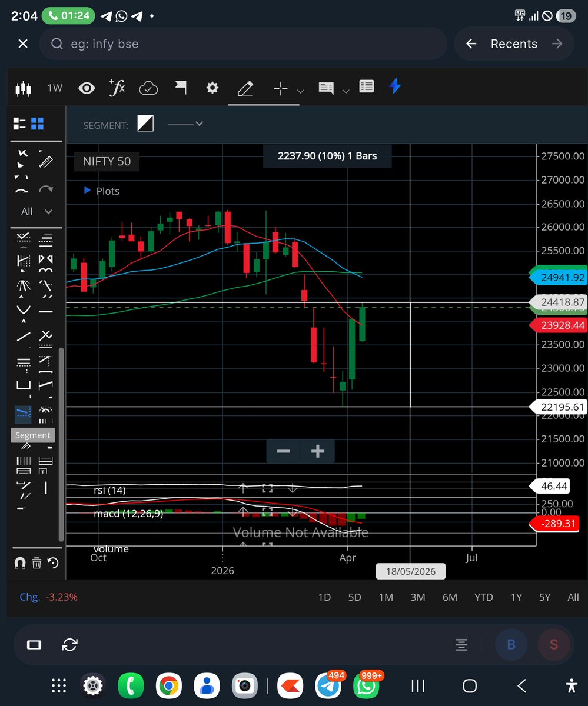Click the 24941.92 price label
The image size is (588, 706).
(x=559, y=278)
